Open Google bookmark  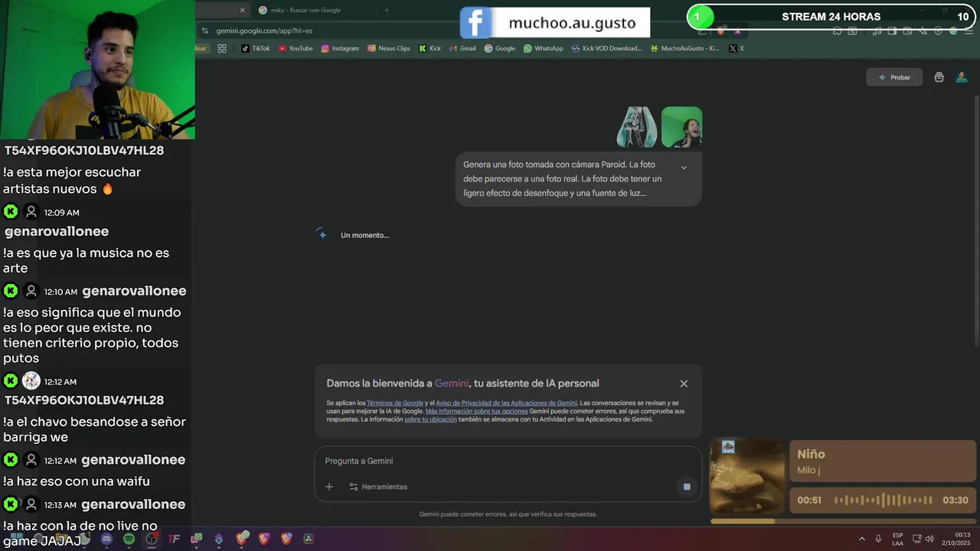(500, 48)
